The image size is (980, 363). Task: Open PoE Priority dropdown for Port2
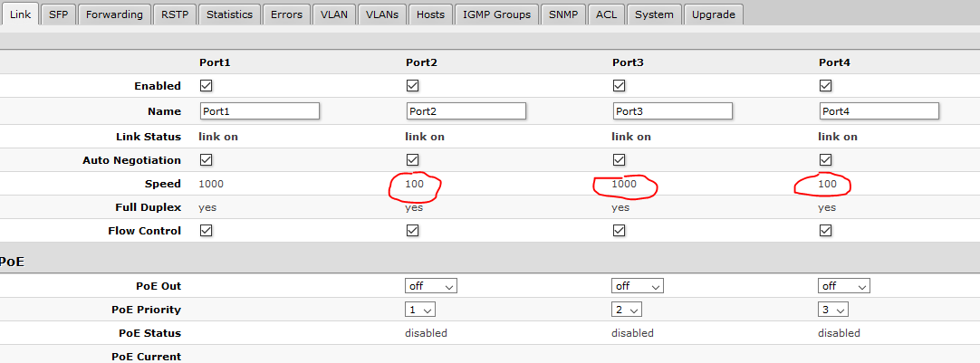click(421, 310)
